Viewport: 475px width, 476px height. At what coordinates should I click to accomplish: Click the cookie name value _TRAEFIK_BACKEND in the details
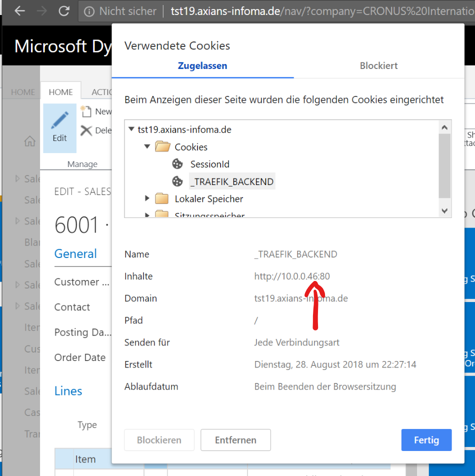pos(296,254)
